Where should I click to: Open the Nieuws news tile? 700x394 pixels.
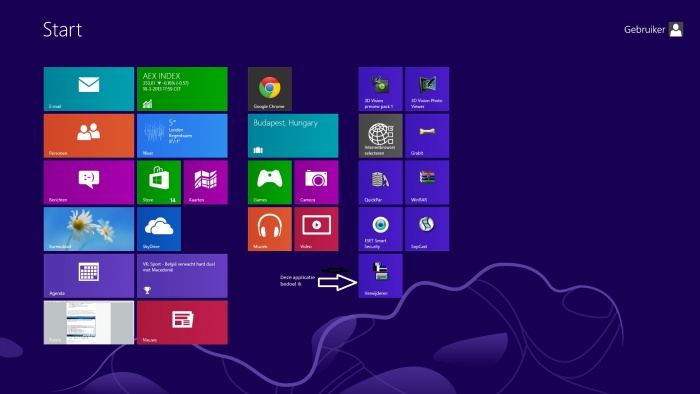(x=182, y=322)
